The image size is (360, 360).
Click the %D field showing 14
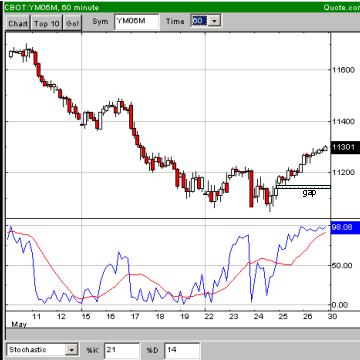pos(182,351)
